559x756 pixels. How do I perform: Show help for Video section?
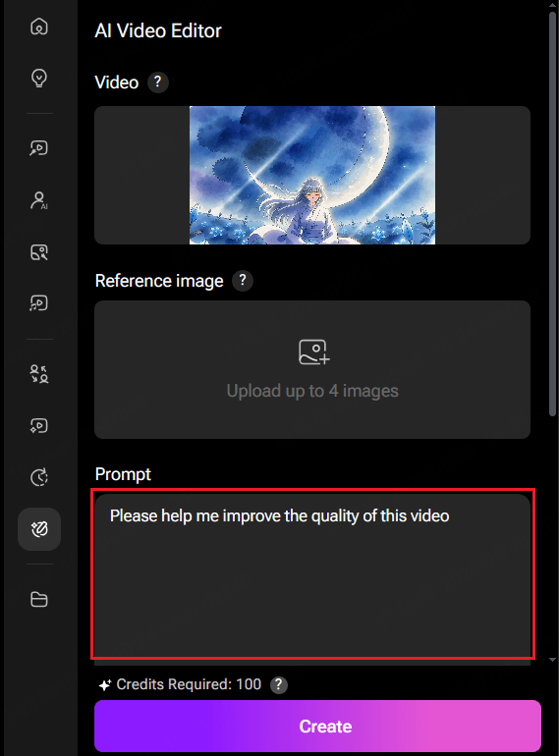coord(158,82)
